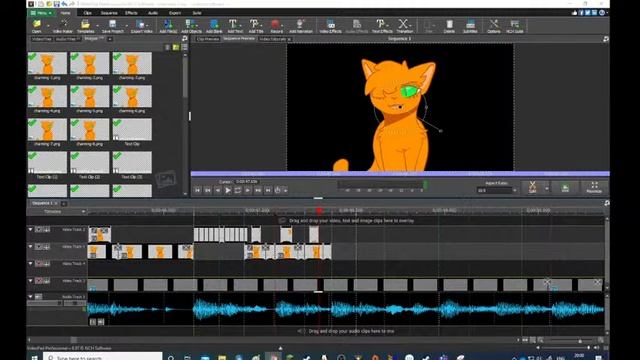This screenshot has height=360, width=640.
Task: Toggle Video Track 3 visibility icon
Action: (x=38, y=281)
